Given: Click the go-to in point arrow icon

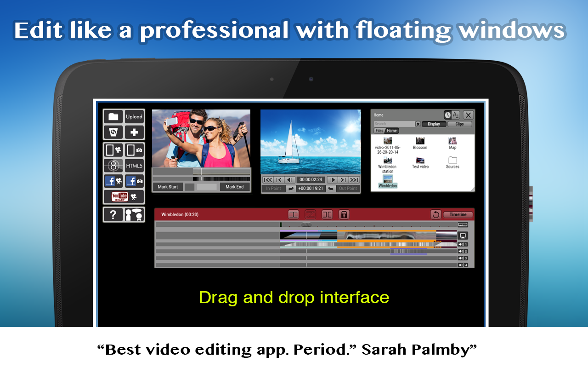Looking at the screenshot, I should tap(291, 189).
